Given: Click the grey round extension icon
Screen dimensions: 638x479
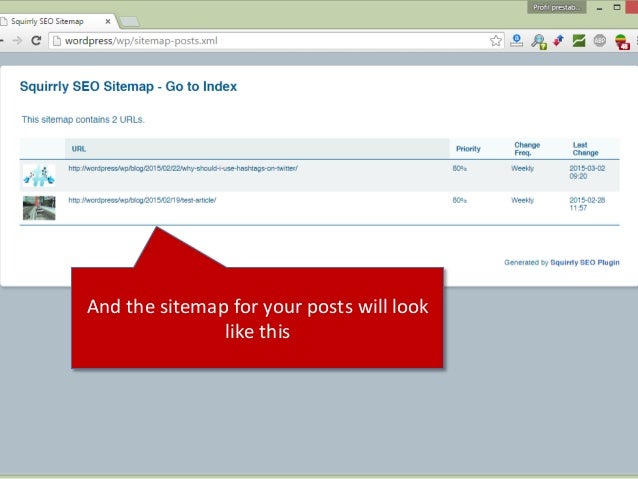Looking at the screenshot, I should (x=600, y=41).
